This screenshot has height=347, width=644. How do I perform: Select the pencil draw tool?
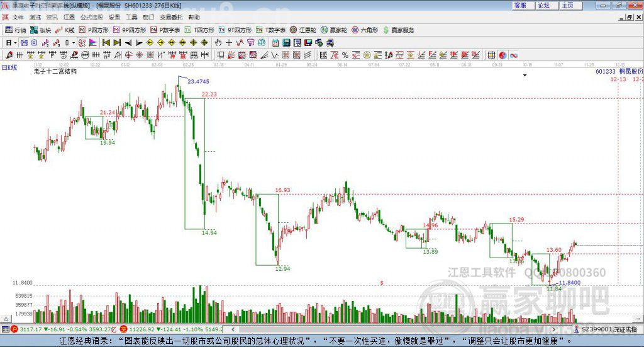click(9, 55)
